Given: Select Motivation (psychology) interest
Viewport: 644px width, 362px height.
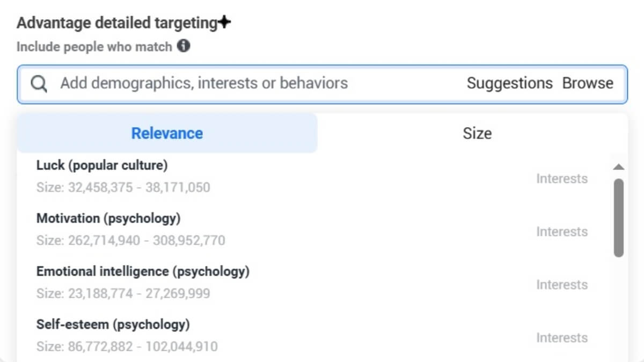Looking at the screenshot, I should coord(108,219).
